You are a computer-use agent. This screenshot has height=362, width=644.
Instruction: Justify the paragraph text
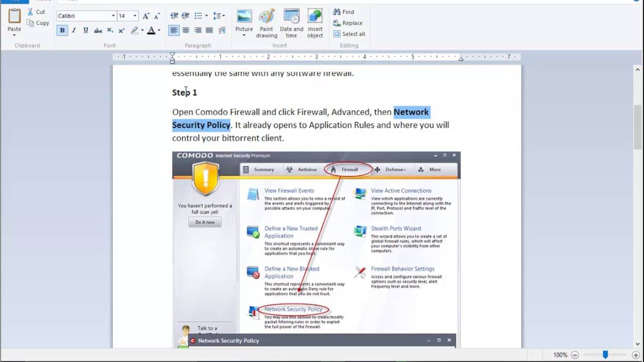[209, 30]
